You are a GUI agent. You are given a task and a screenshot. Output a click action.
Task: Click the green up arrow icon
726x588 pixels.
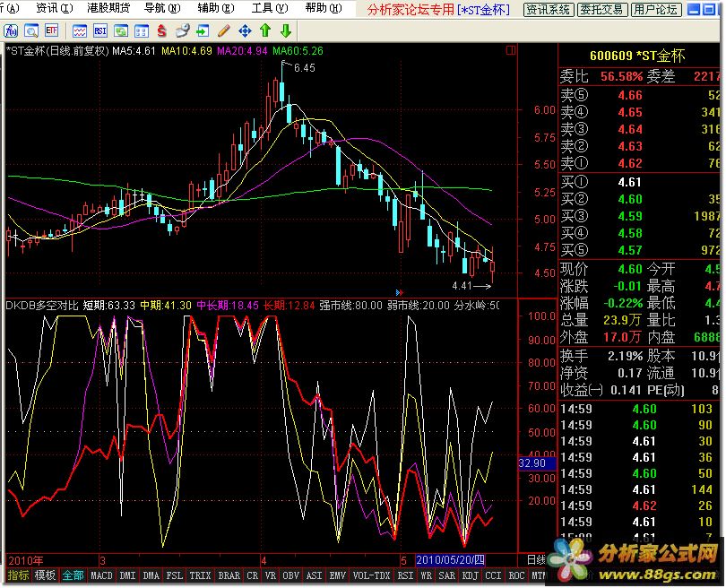tap(265, 31)
